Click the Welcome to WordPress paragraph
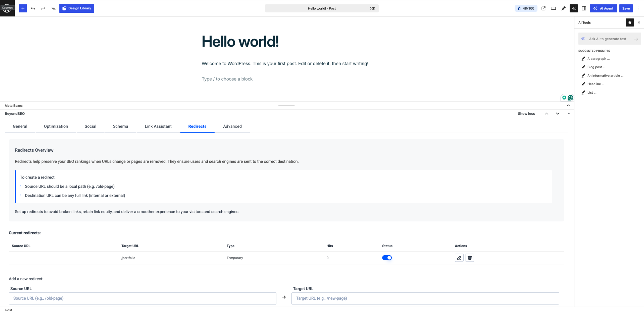The height and width of the screenshot is (311, 644). point(285,64)
